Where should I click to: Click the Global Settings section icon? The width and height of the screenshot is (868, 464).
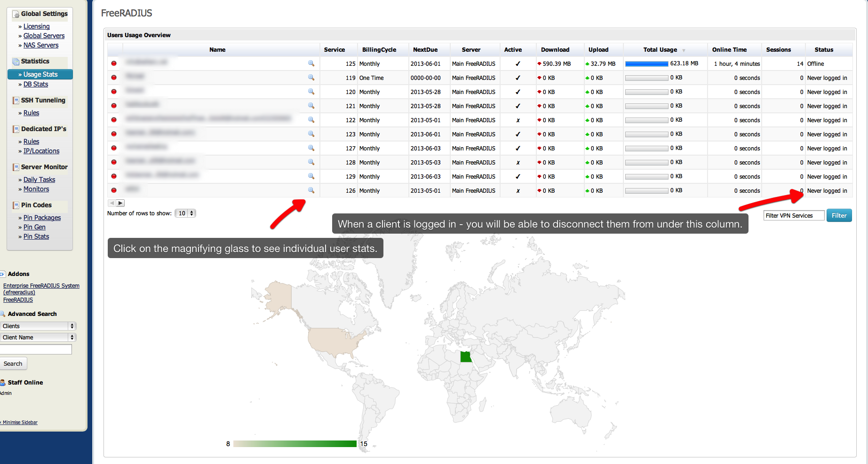tap(16, 14)
